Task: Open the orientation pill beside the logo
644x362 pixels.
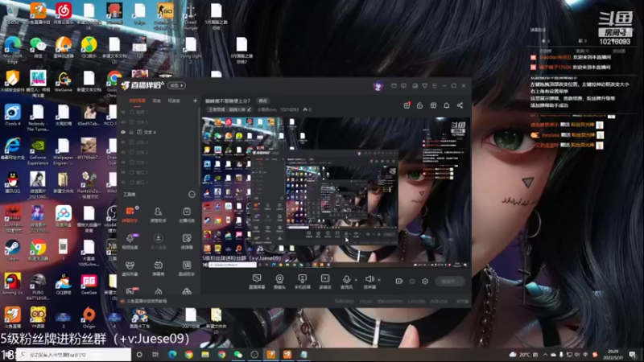Action: coord(176,85)
